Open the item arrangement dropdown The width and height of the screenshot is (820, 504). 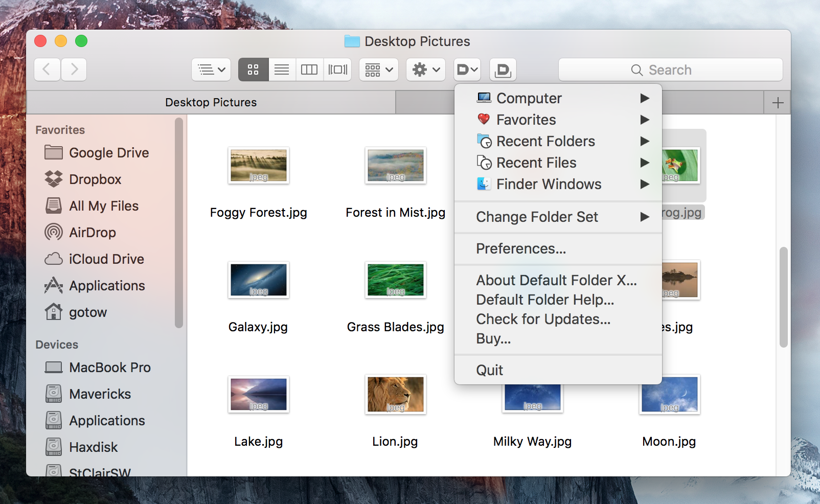(x=379, y=70)
